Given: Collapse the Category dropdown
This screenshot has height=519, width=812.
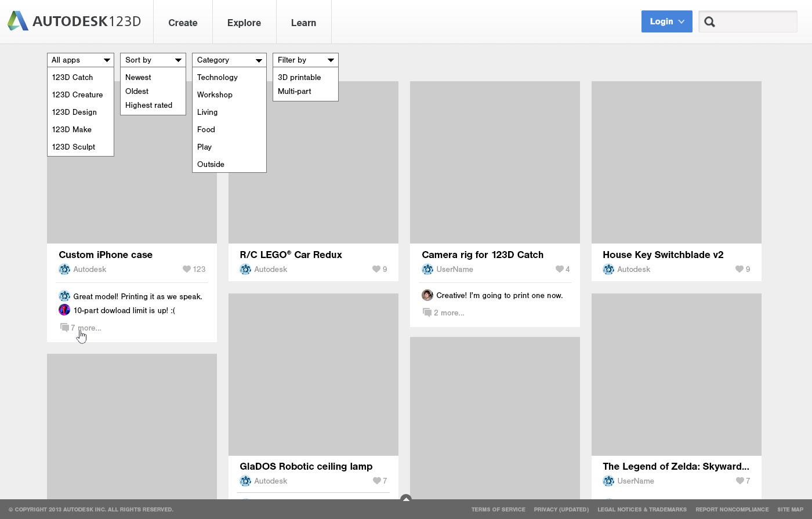Looking at the screenshot, I should click(229, 60).
